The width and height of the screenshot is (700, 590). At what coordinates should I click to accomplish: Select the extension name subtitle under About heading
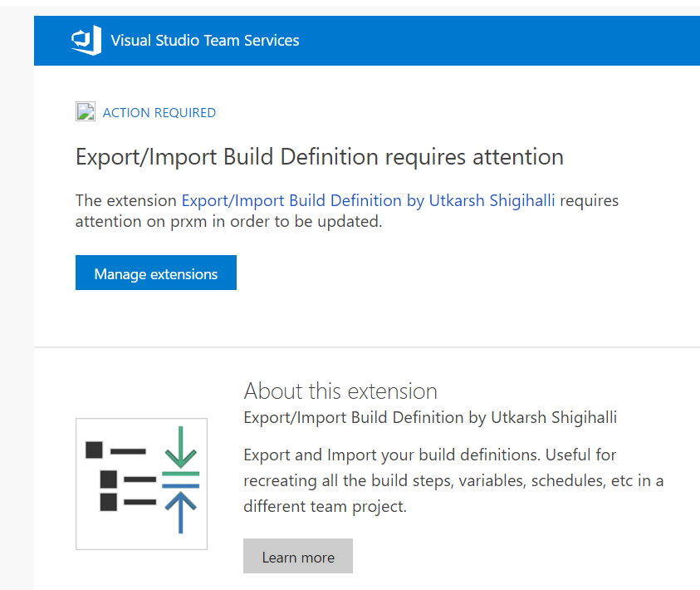[430, 417]
